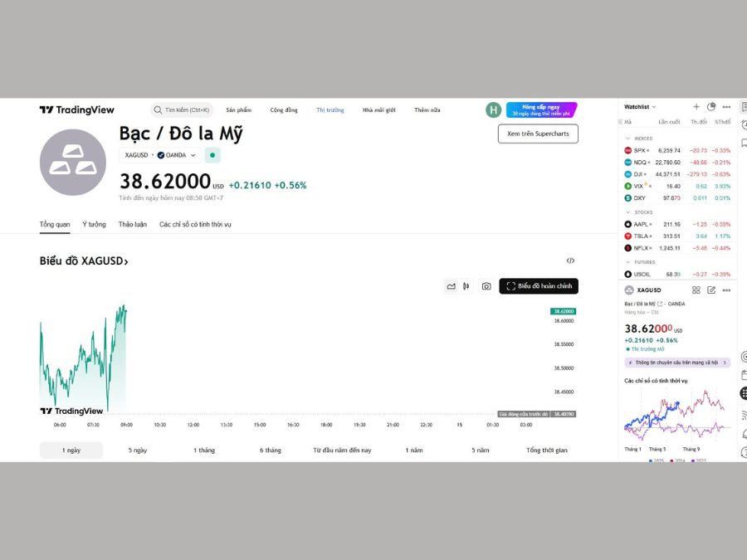Click the DXY logo in the watchlist
The height and width of the screenshot is (560, 747).
(628, 198)
